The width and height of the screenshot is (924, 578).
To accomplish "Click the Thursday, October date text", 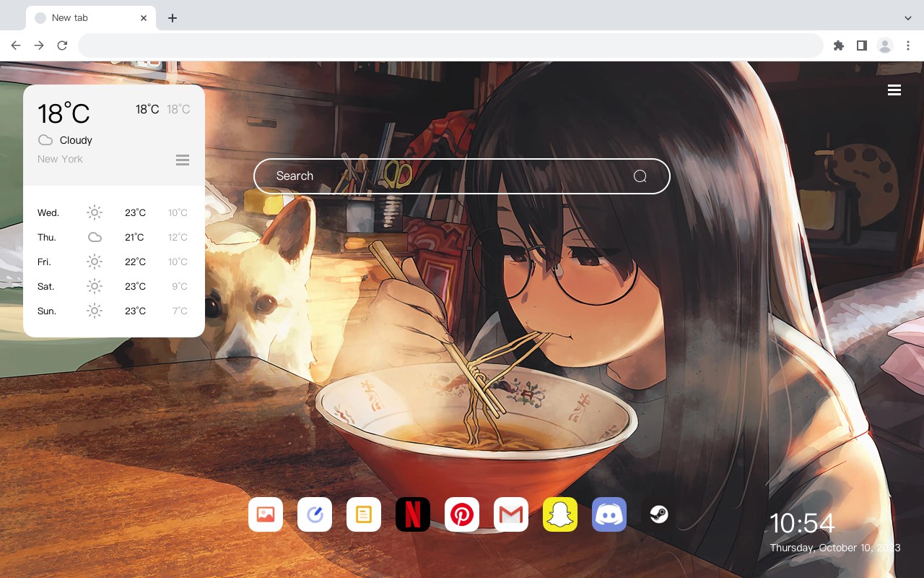I will (835, 548).
